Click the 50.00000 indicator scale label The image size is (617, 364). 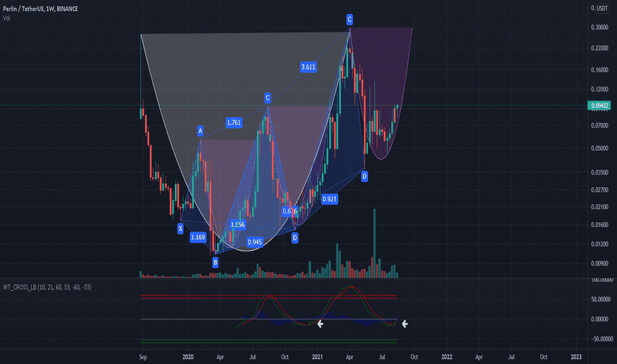point(602,299)
